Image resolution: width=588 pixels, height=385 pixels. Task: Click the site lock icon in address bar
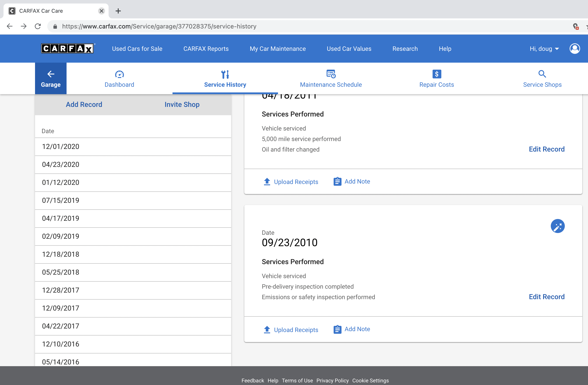55,26
